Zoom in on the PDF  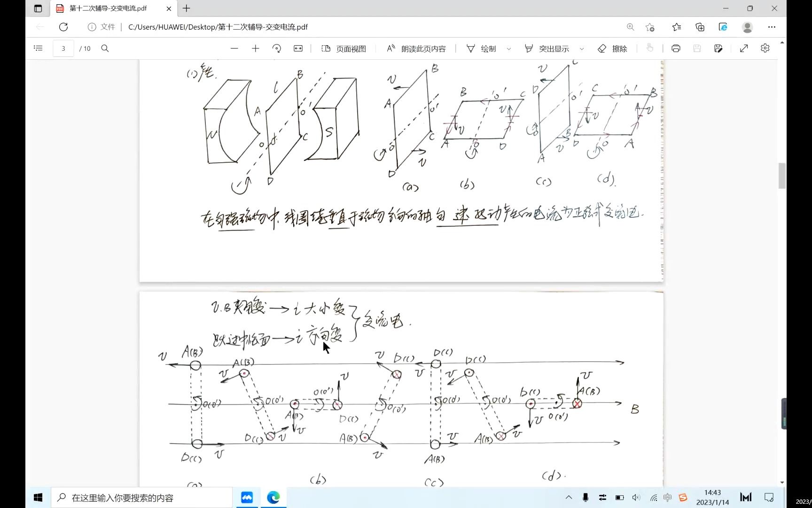coord(256,48)
